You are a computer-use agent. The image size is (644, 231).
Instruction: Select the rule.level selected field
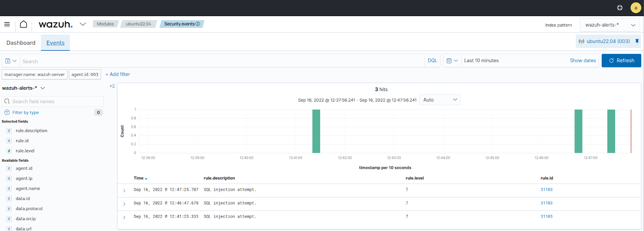point(25,151)
